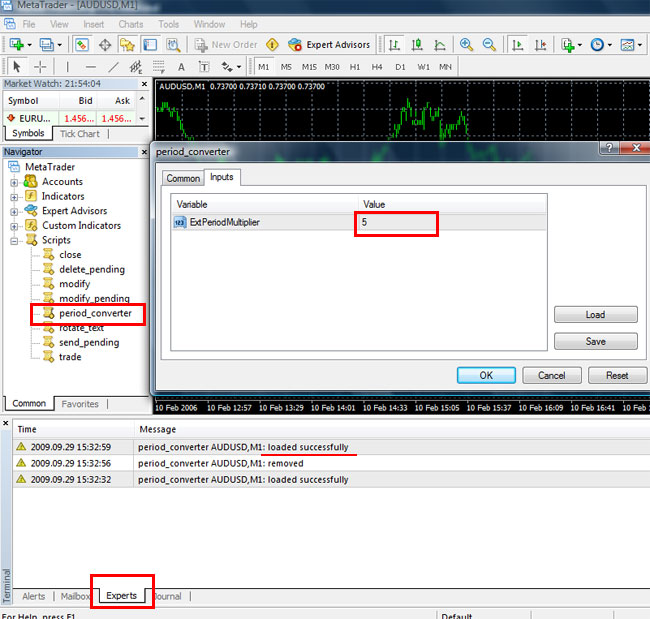
Task: Click the Save inputs button
Action: coord(596,341)
